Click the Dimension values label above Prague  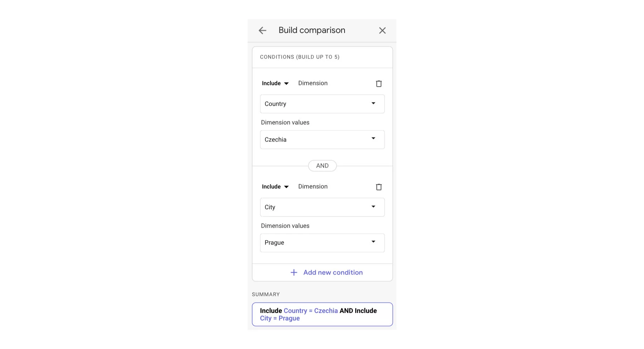pyautogui.click(x=285, y=226)
